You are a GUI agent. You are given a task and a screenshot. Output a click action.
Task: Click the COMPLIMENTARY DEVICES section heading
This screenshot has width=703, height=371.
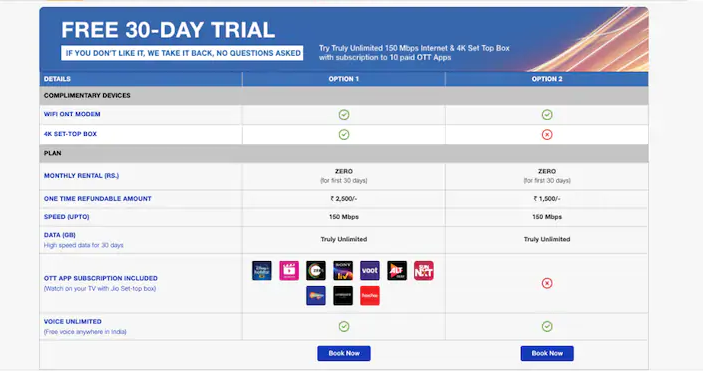coord(87,96)
